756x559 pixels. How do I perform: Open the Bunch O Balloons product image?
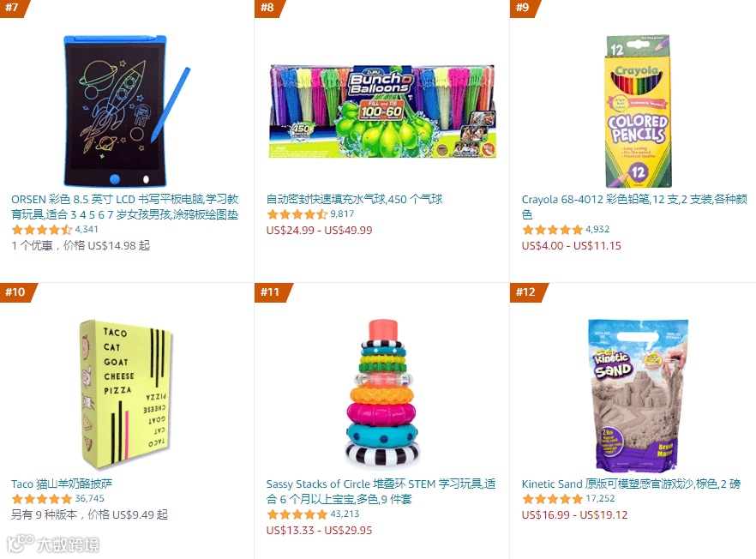point(382,111)
